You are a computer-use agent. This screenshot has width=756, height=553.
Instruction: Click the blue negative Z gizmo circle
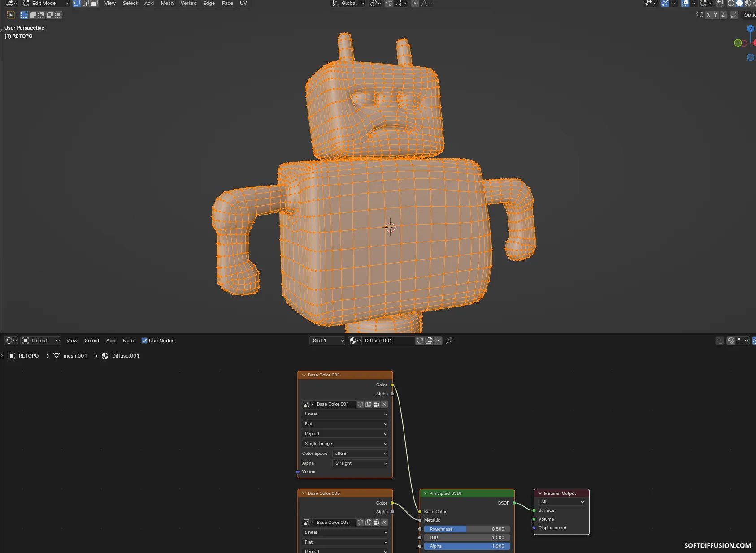click(x=750, y=57)
